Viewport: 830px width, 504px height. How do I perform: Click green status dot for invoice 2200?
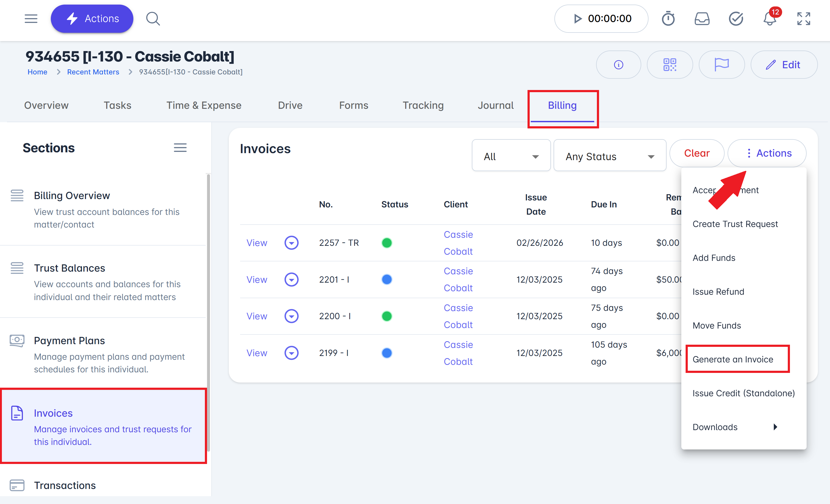tap(387, 316)
